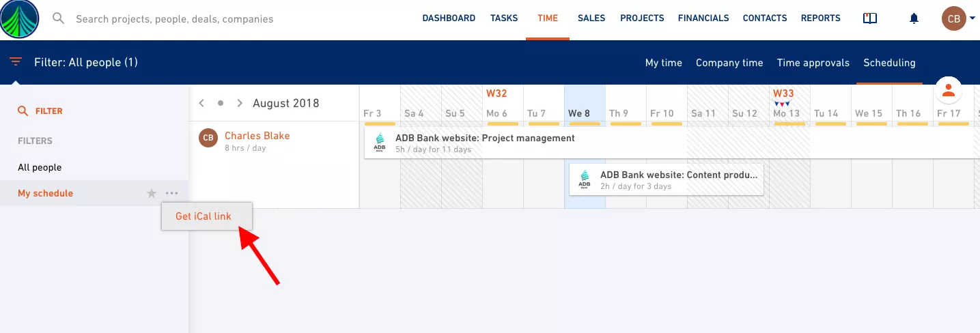Jump to today dot button
980x333 pixels.
tap(220, 103)
